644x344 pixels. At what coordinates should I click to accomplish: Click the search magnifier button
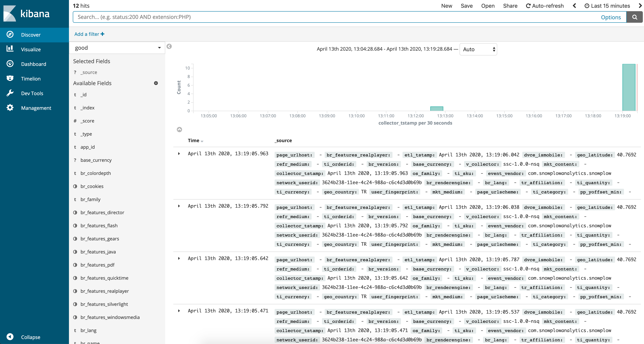[x=635, y=17]
